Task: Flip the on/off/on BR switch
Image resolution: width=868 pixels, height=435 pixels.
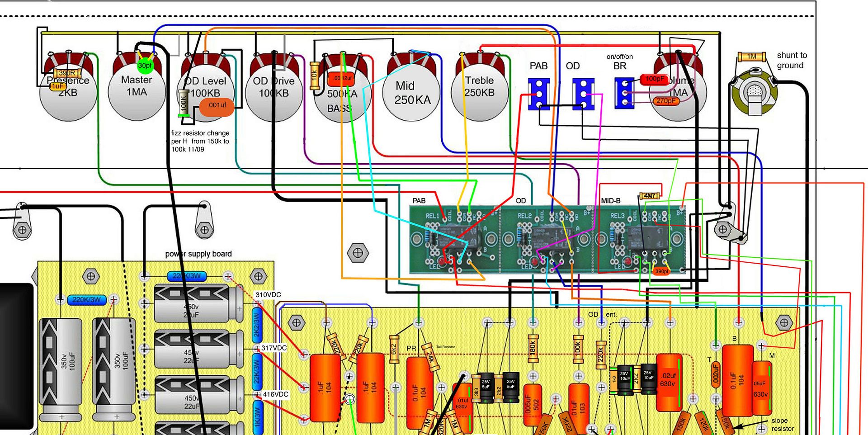Action: [x=625, y=93]
